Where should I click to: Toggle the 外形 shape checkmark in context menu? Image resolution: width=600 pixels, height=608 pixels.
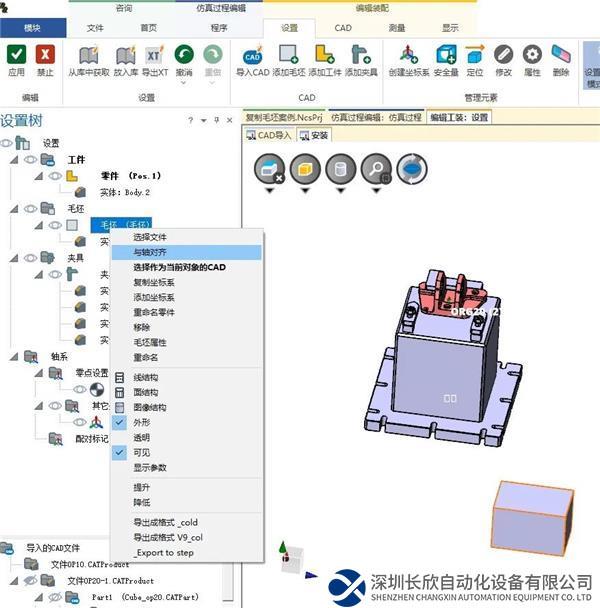click(x=120, y=423)
